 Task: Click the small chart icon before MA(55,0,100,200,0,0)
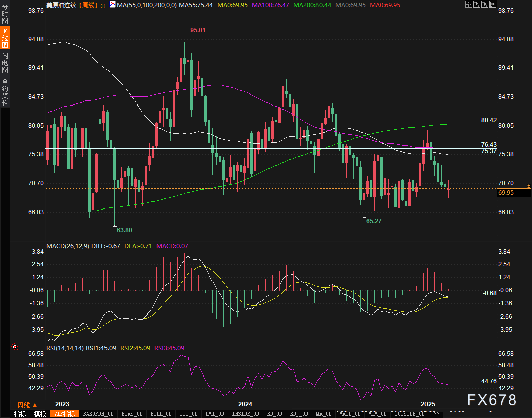(x=112, y=5)
